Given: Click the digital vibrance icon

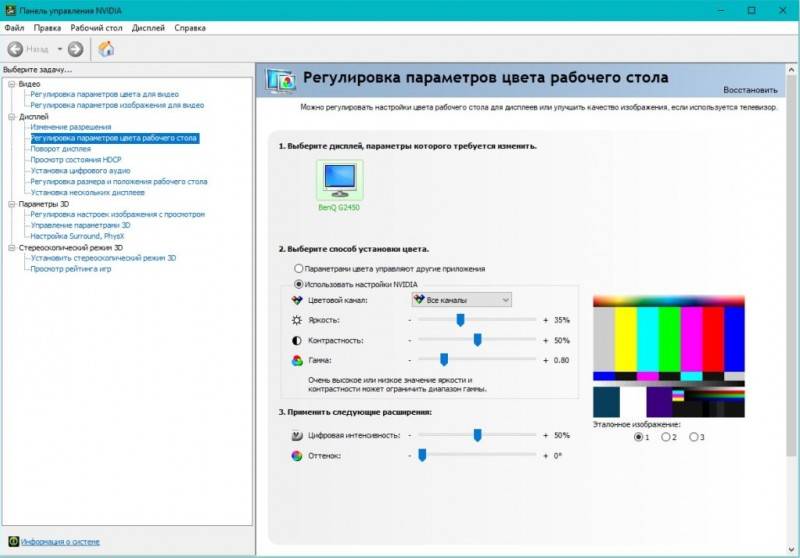Looking at the screenshot, I should (297, 436).
